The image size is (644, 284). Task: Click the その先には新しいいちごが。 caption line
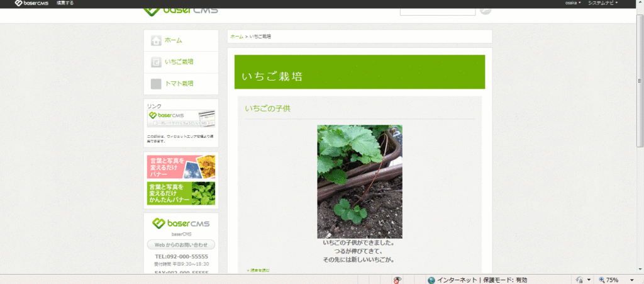(x=358, y=259)
